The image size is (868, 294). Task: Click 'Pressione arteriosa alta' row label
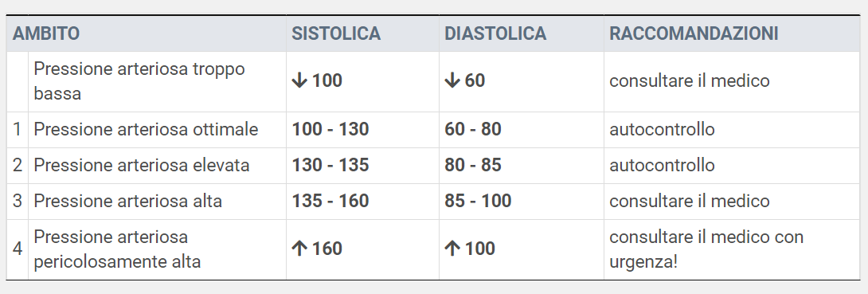point(128,201)
